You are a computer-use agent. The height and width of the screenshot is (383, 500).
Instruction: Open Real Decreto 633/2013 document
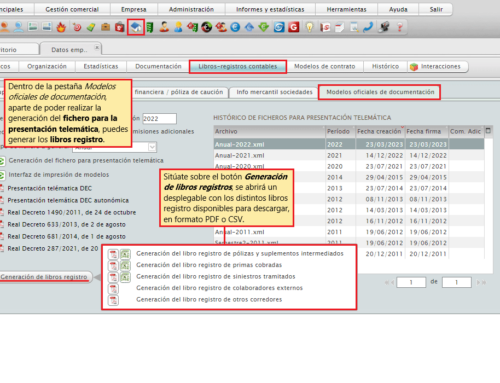click(x=66, y=224)
